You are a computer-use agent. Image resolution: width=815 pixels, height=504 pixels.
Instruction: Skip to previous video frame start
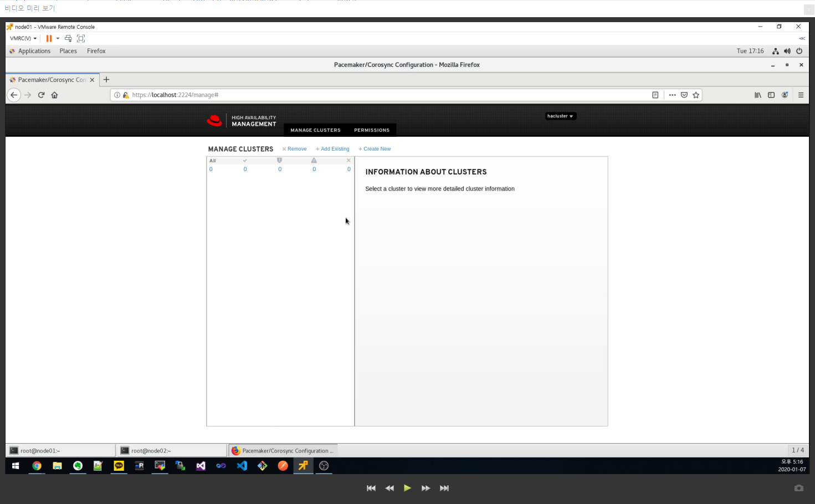371,488
